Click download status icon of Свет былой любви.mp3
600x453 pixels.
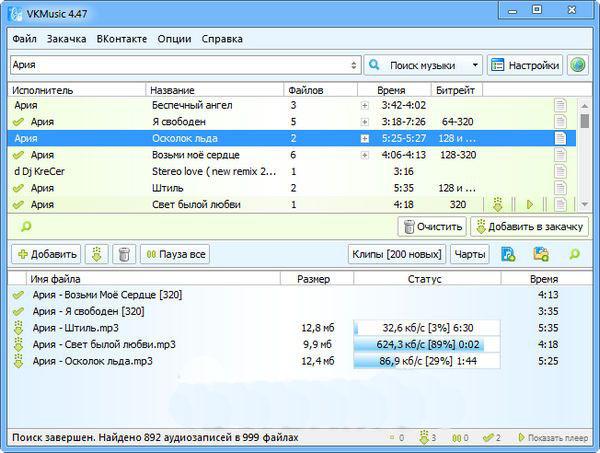tap(18, 345)
